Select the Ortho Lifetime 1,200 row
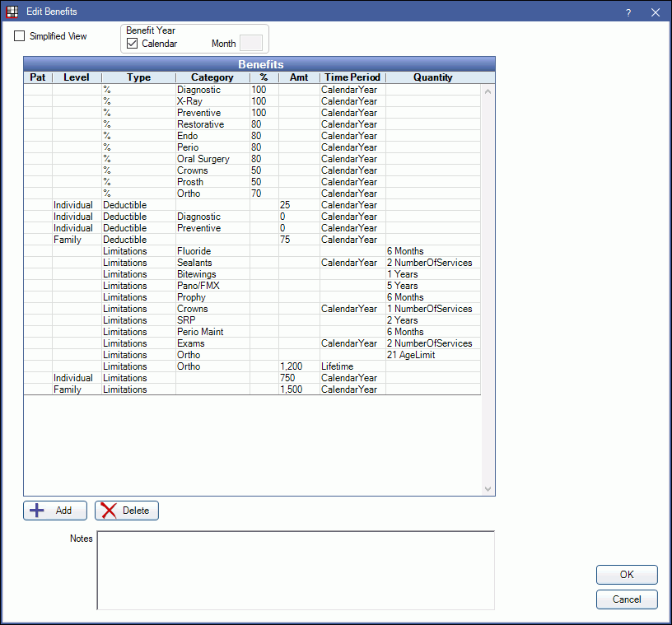This screenshot has height=625, width=672. tap(252, 367)
